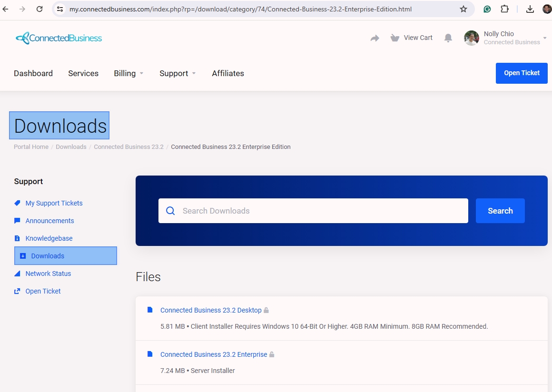Click Nolly Chio profile avatar
This screenshot has width=552, height=392.
point(472,38)
